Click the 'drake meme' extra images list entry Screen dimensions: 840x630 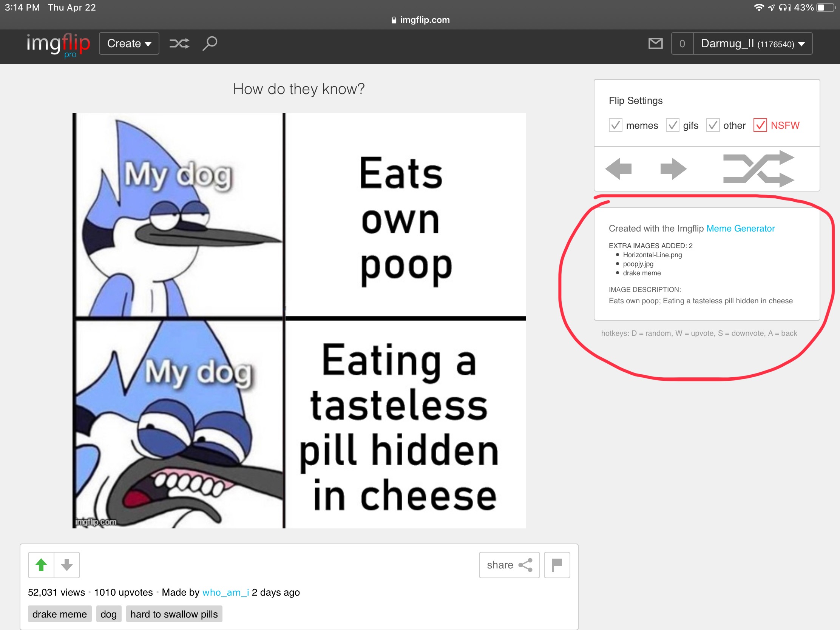[x=642, y=273]
